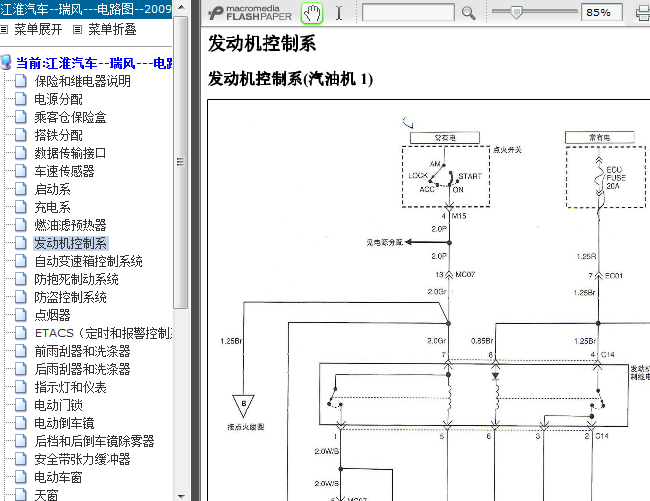
Task: Click document icon beside 车速传感器
Action: [x=21, y=171]
